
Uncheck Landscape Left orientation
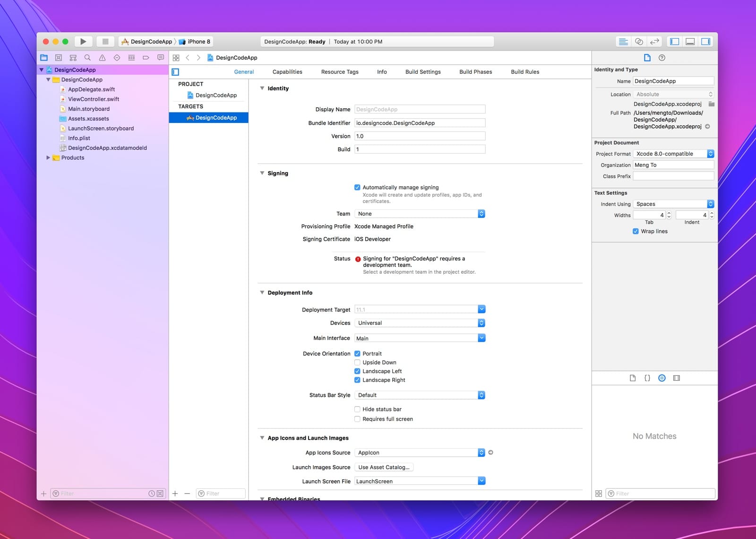coord(357,371)
